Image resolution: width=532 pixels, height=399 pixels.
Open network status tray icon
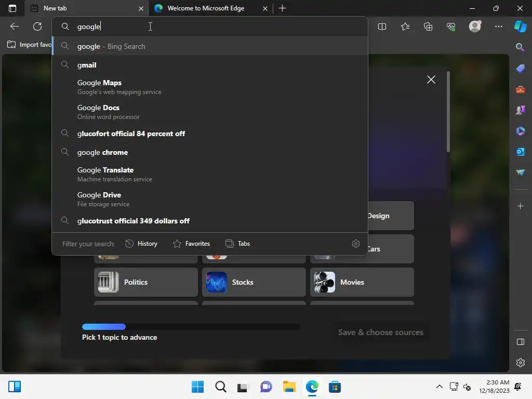pyautogui.click(x=454, y=387)
